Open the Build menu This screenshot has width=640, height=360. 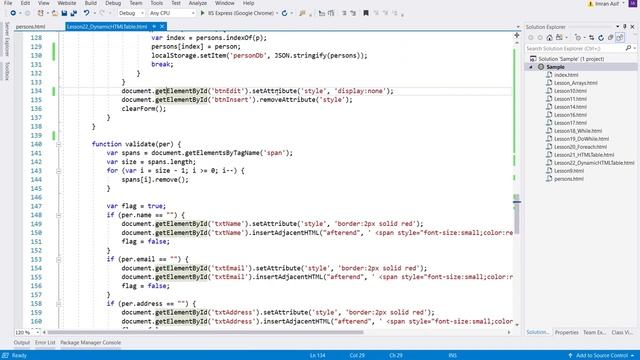click(x=91, y=3)
